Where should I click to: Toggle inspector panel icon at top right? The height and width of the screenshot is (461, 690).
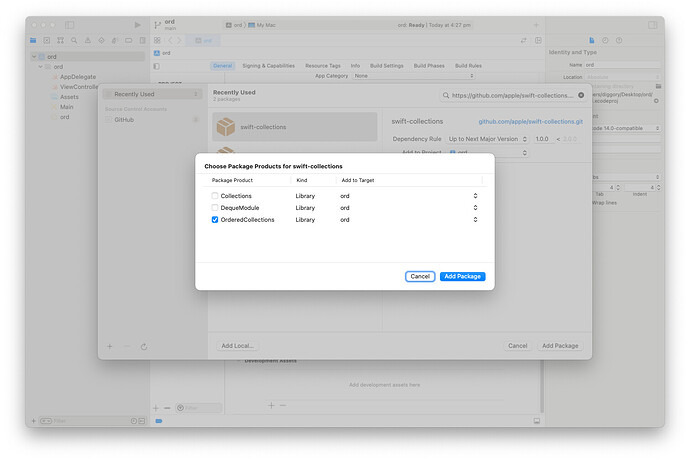pos(653,25)
